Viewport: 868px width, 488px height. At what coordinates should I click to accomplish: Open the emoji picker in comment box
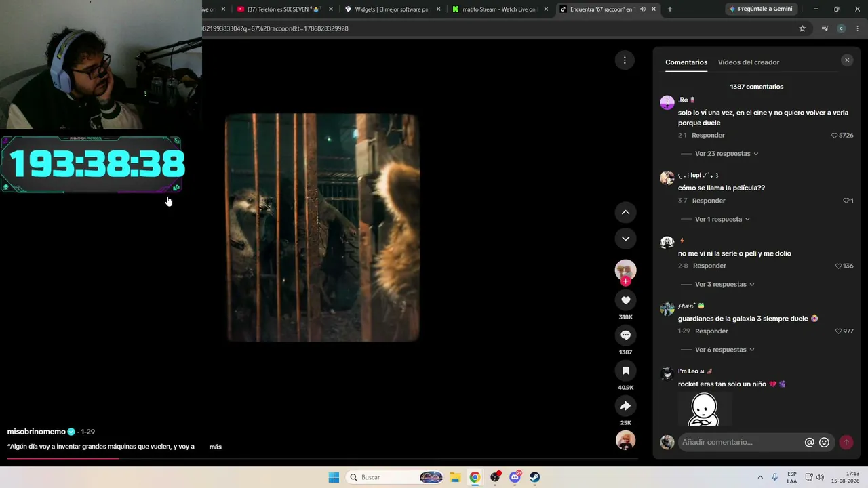pos(824,442)
